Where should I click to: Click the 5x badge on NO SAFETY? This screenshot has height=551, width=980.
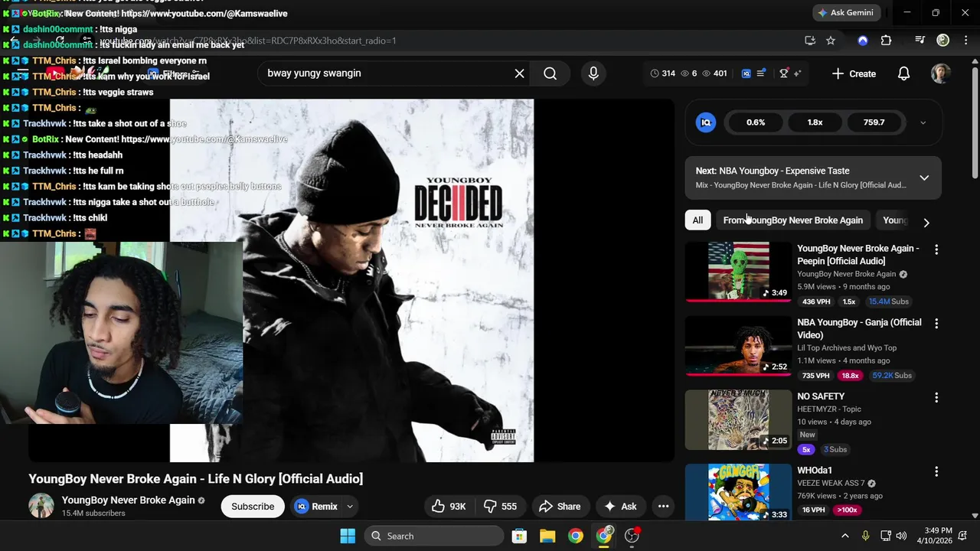[806, 449]
